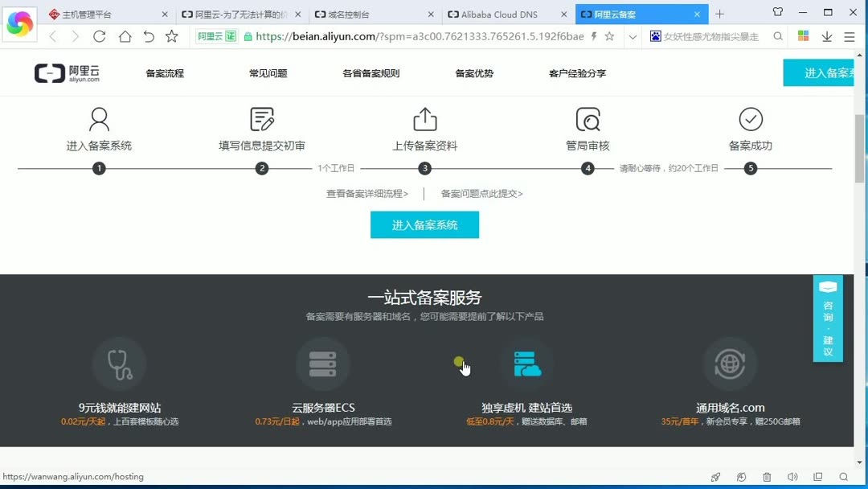
Task: Open the browser hamburger menu
Action: tap(850, 36)
